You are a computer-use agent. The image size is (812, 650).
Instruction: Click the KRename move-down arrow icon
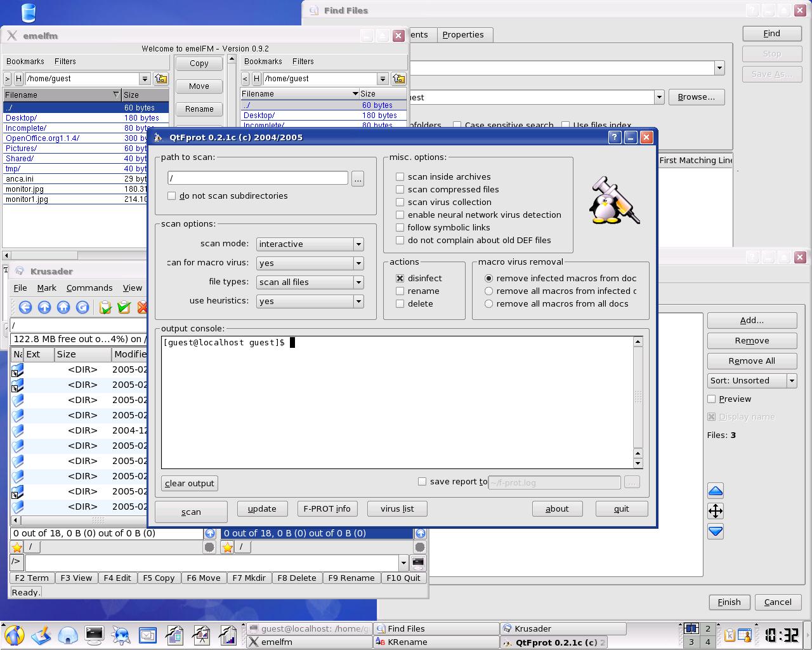pyautogui.click(x=716, y=531)
